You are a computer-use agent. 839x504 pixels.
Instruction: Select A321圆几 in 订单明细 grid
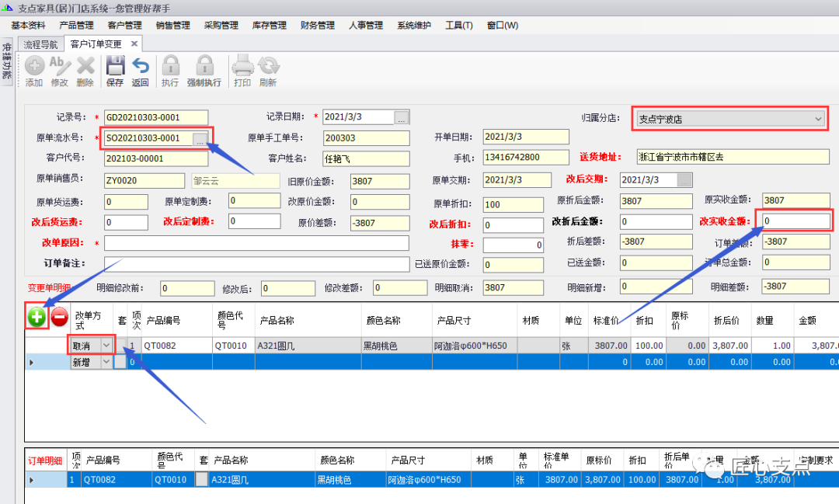click(263, 480)
